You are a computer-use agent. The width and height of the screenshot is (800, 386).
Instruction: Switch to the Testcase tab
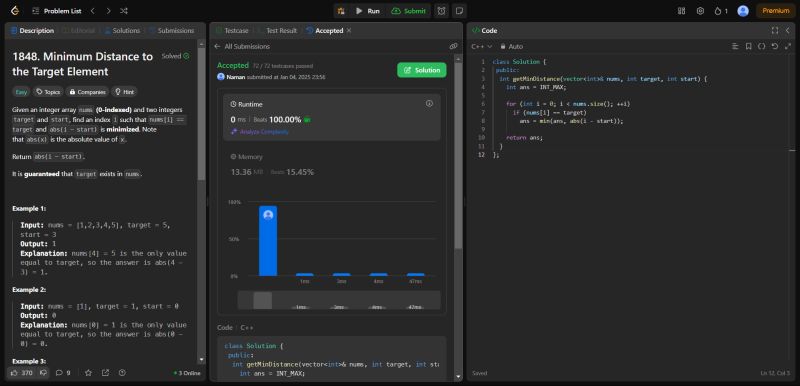232,31
